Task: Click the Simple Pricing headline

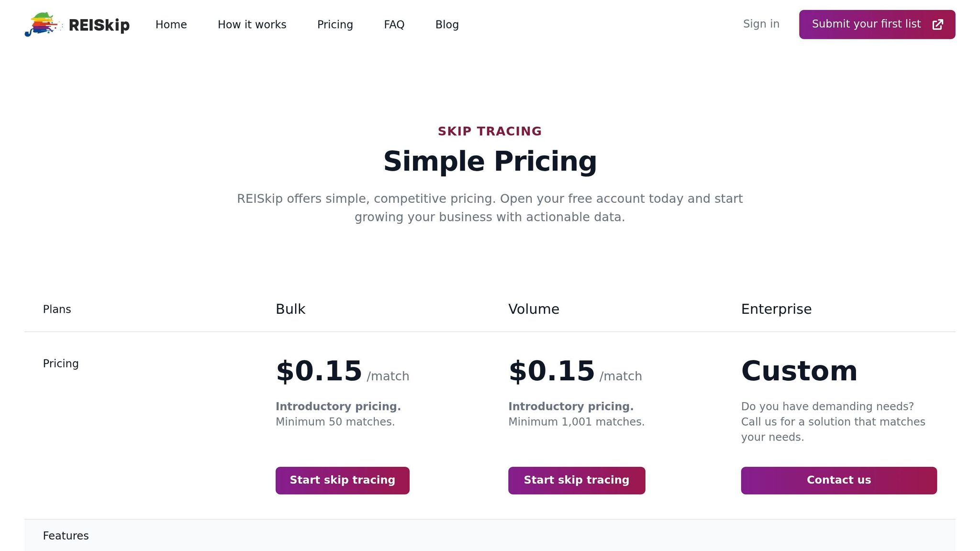Action: coord(490,161)
